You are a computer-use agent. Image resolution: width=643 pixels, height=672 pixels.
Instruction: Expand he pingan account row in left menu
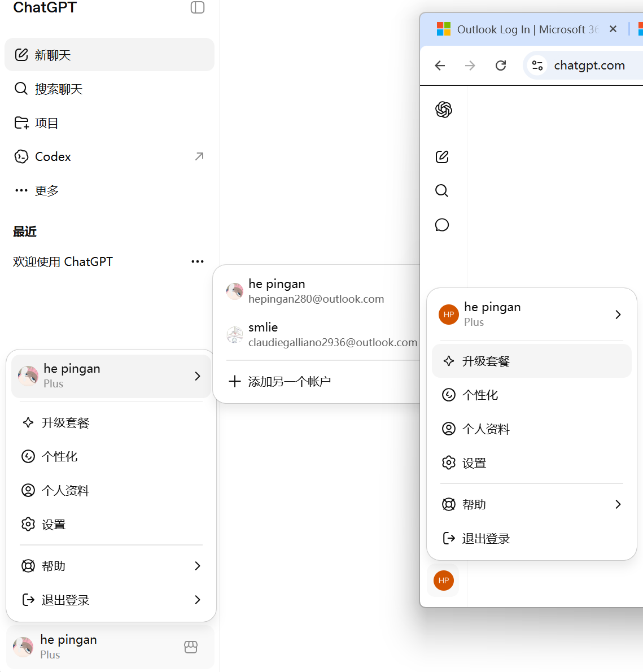pos(111,376)
